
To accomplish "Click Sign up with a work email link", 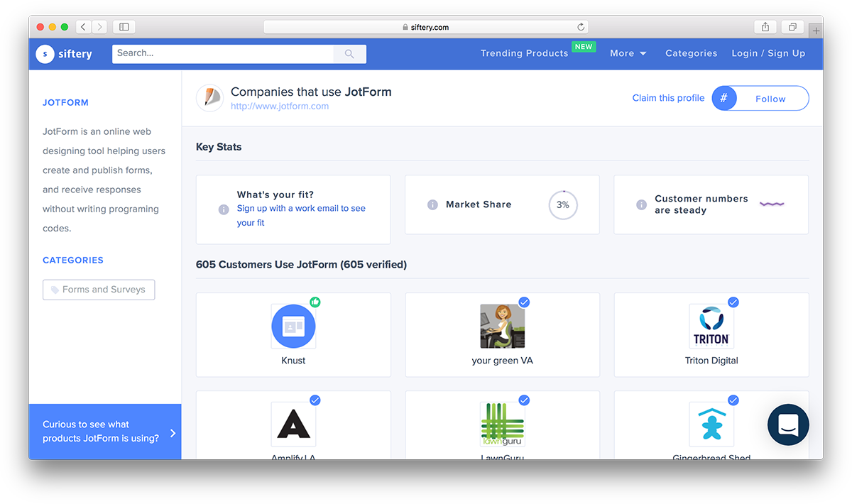I will [x=301, y=215].
